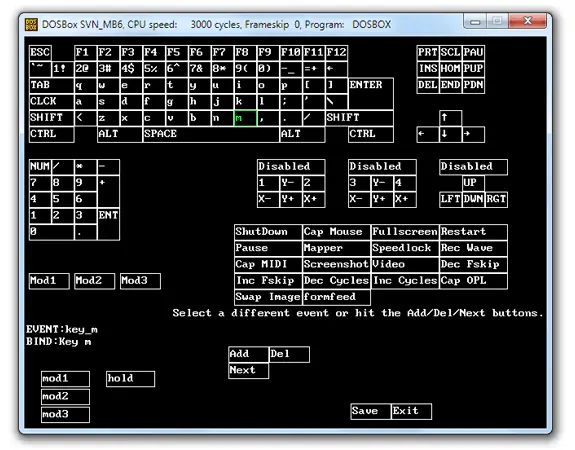Viewport: 575px width, 450px height.
Task: Select the right ALT key
Action: pyautogui.click(x=302, y=134)
